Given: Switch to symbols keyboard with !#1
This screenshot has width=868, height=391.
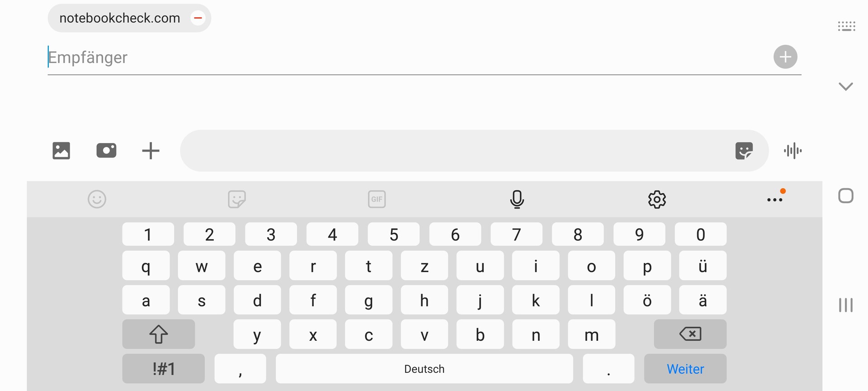Looking at the screenshot, I should pos(163,369).
